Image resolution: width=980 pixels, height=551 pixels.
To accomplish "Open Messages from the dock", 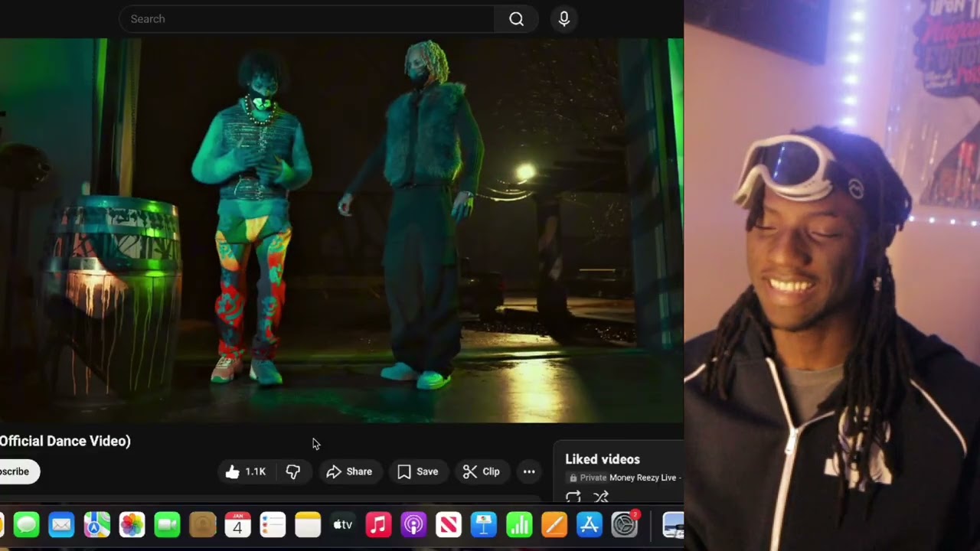I will [x=26, y=525].
